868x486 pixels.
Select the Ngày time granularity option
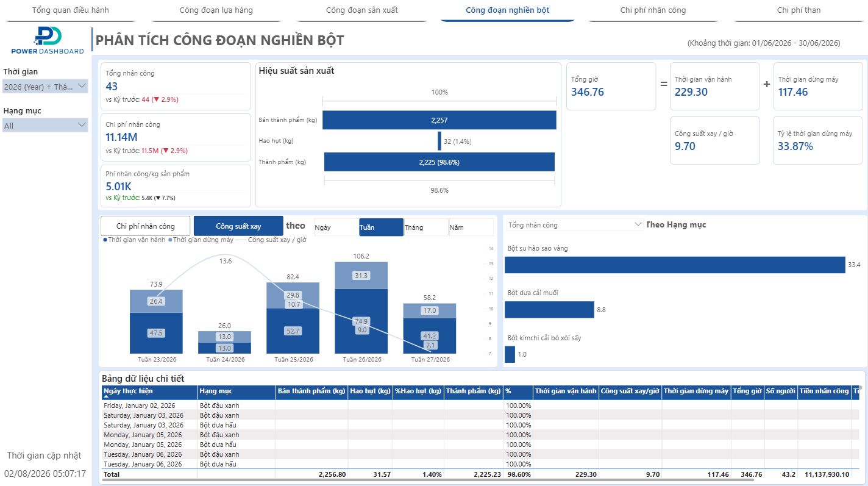click(x=336, y=227)
